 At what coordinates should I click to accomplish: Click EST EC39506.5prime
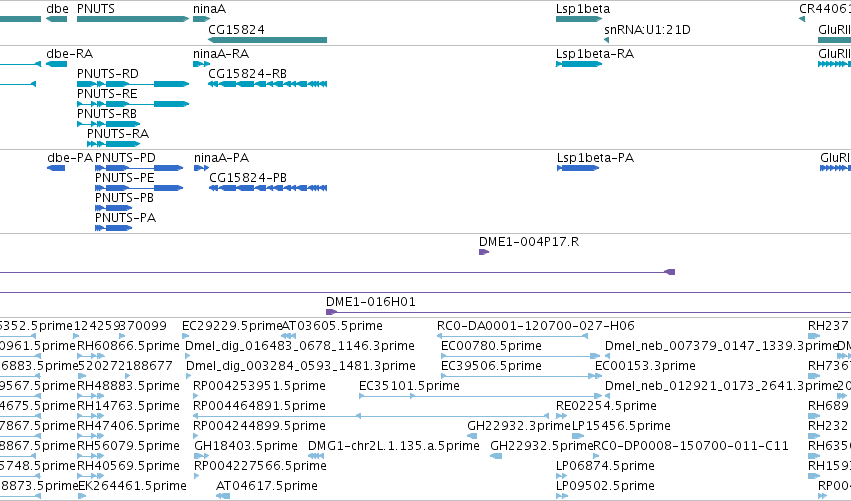click(491, 366)
